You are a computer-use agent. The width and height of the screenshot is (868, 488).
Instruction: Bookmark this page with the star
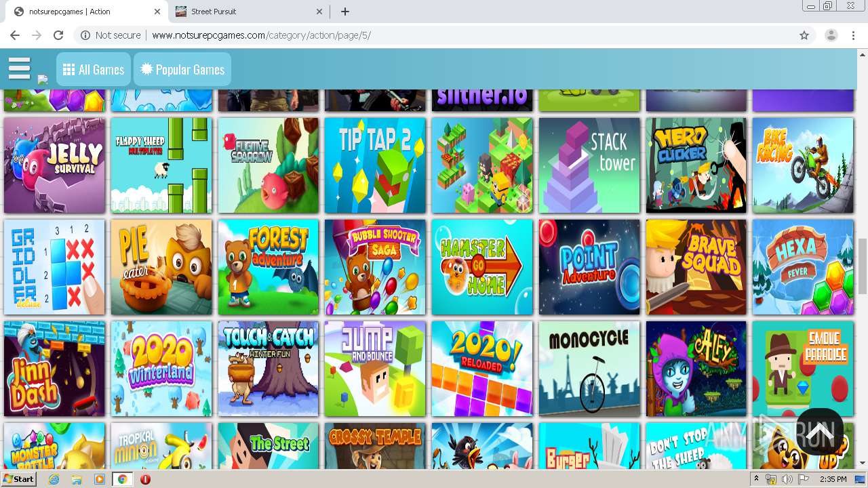point(804,35)
